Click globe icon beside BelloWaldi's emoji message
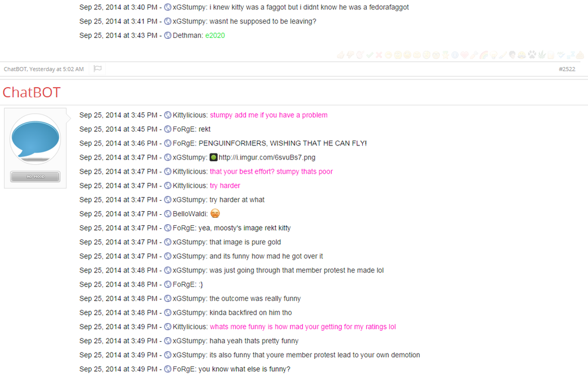 click(x=168, y=214)
